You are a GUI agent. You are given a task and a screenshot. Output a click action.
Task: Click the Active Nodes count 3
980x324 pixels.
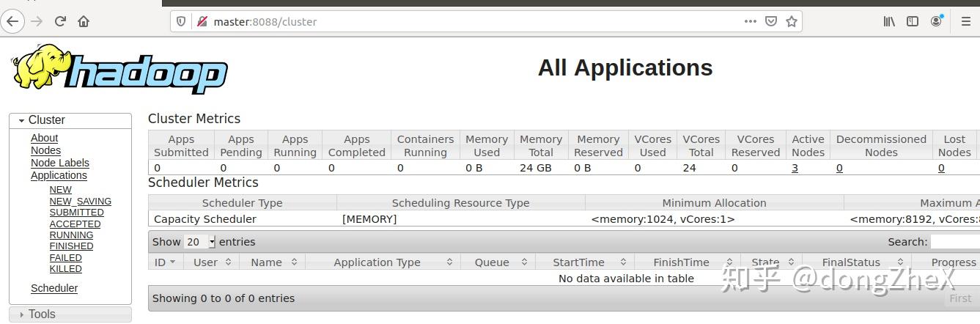pos(795,168)
